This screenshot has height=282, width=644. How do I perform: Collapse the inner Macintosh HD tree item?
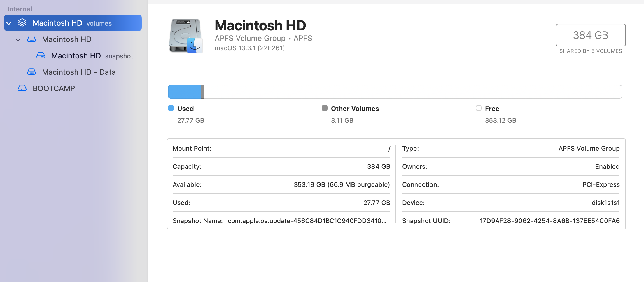(x=18, y=39)
